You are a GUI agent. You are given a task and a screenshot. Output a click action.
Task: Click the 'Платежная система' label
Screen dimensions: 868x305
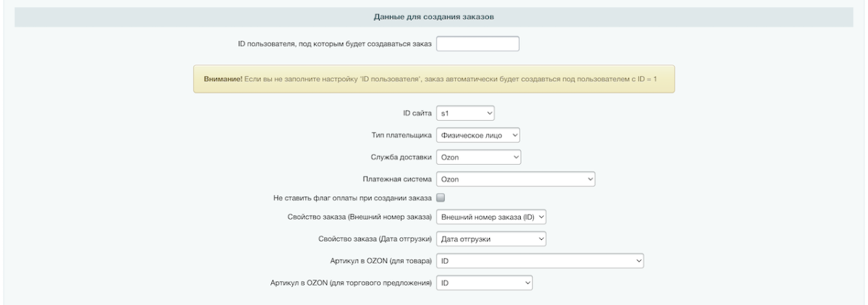(396, 179)
